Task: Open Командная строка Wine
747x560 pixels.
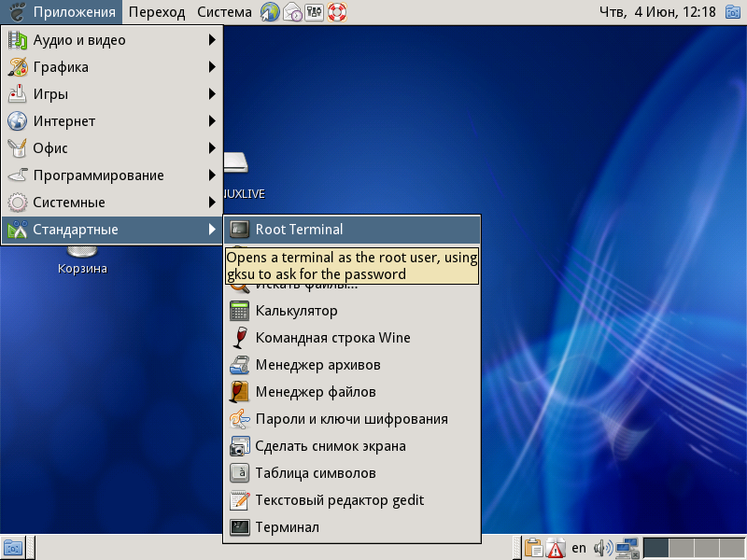Action: pyautogui.click(x=352, y=338)
